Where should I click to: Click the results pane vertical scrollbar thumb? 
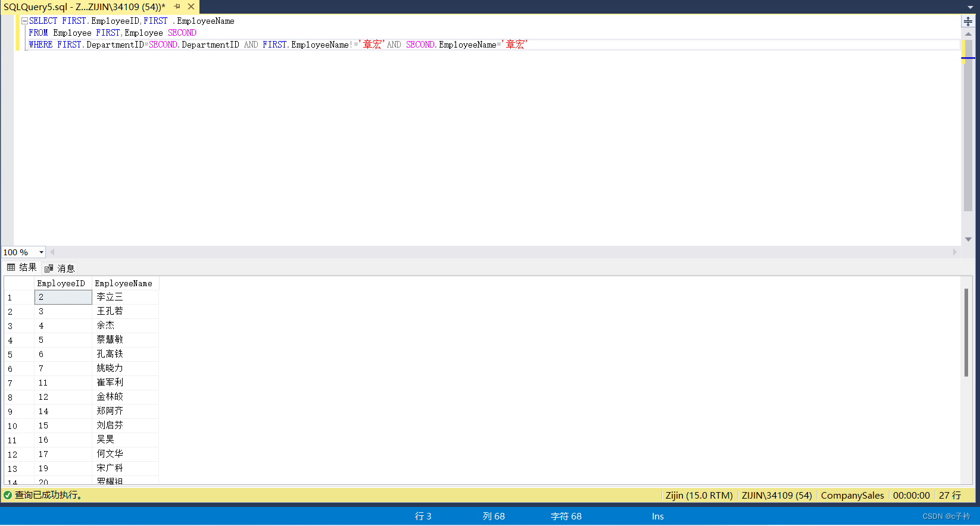[966, 332]
